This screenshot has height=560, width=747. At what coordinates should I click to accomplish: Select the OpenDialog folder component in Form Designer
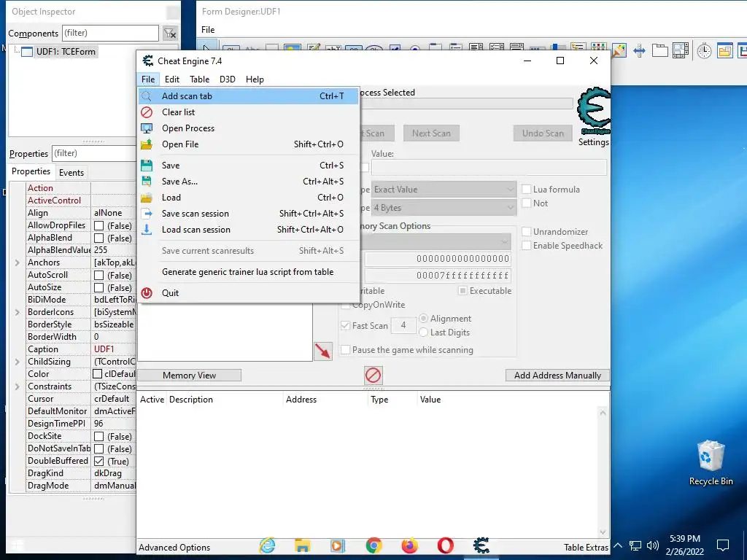724,50
